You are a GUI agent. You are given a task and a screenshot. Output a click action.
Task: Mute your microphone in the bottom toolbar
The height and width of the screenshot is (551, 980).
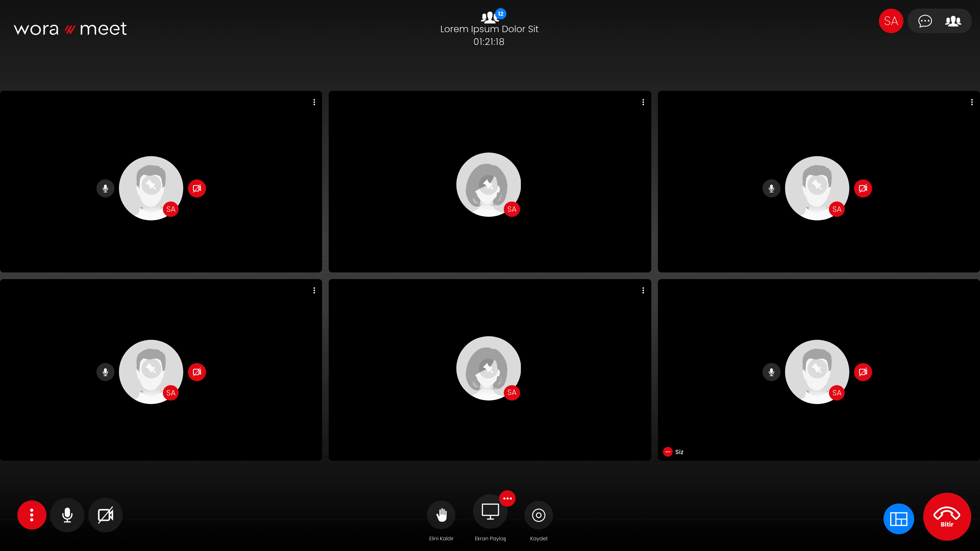click(x=67, y=515)
